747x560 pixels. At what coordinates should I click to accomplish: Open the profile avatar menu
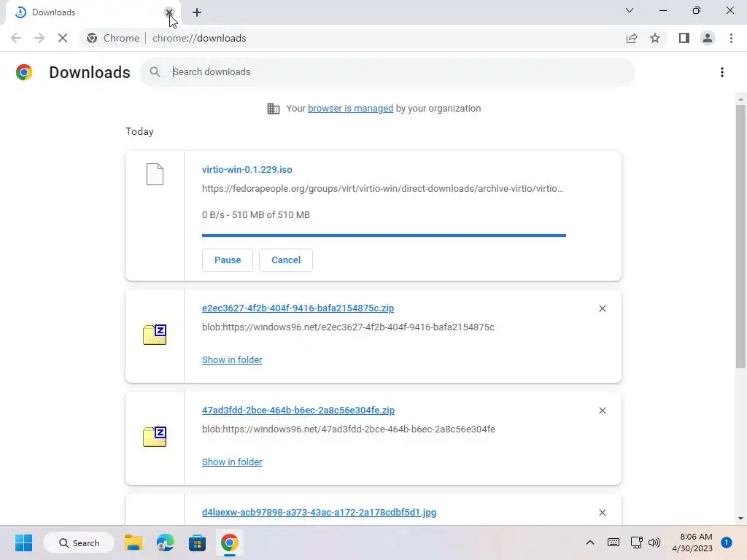(708, 38)
